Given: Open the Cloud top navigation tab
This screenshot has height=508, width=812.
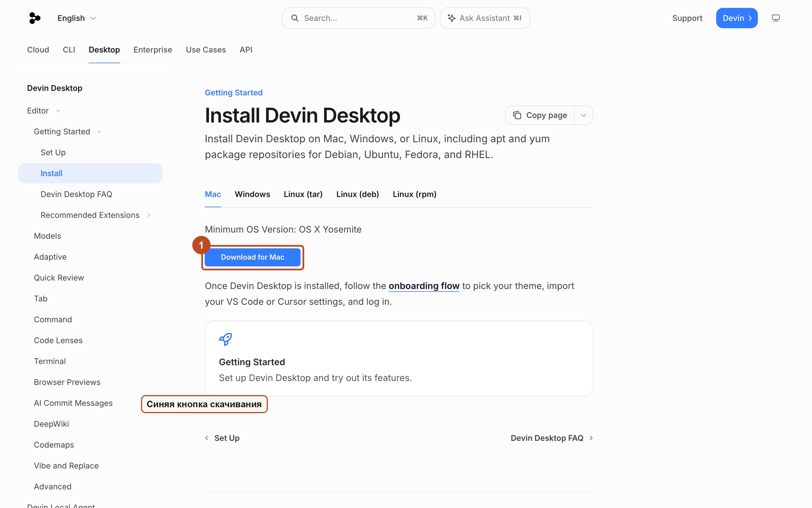Looking at the screenshot, I should [38, 50].
